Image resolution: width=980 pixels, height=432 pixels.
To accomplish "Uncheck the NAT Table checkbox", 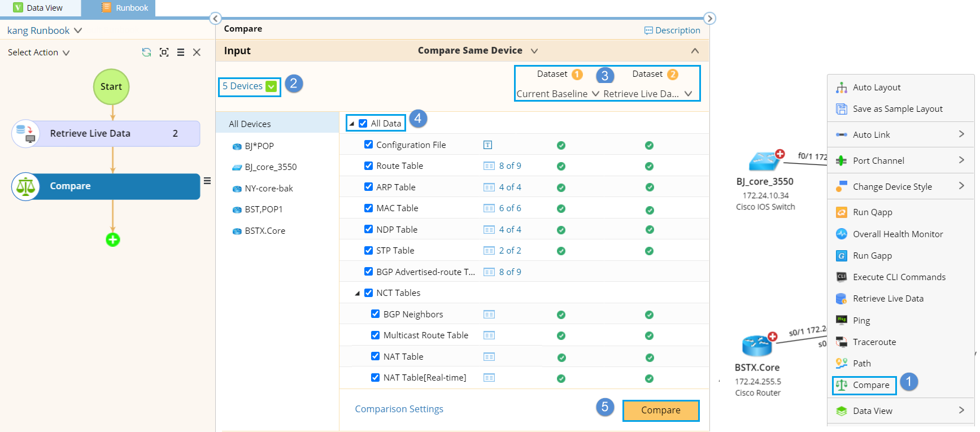I will [x=376, y=356].
